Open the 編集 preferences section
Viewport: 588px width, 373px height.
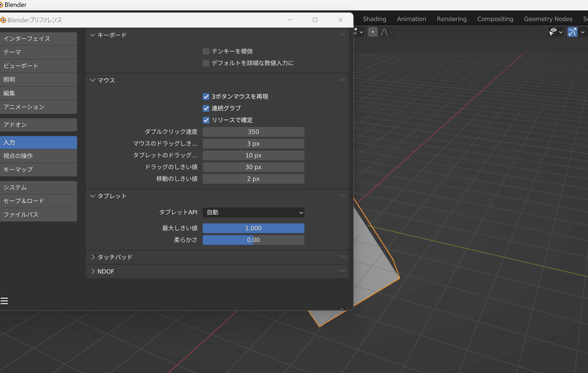(38, 93)
